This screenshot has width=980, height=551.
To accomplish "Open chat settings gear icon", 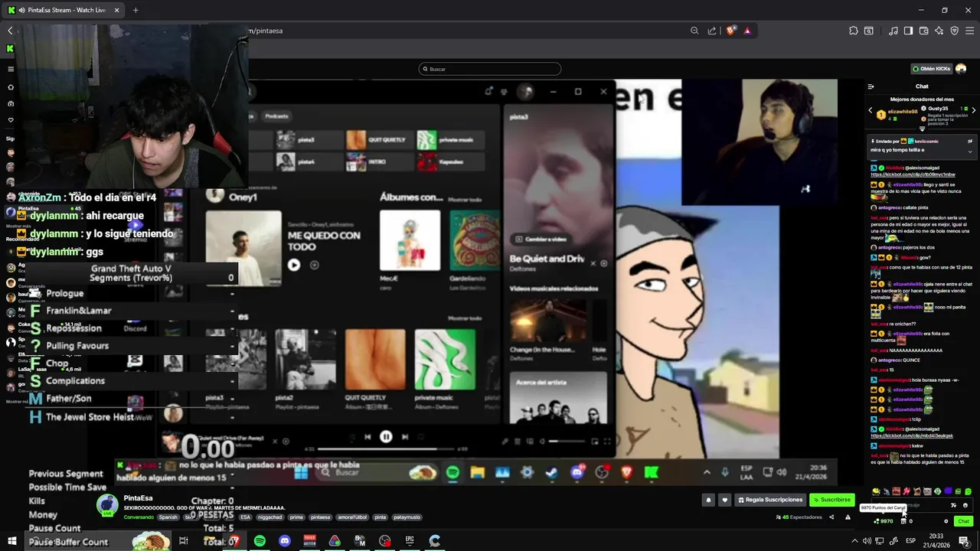I will (x=946, y=521).
